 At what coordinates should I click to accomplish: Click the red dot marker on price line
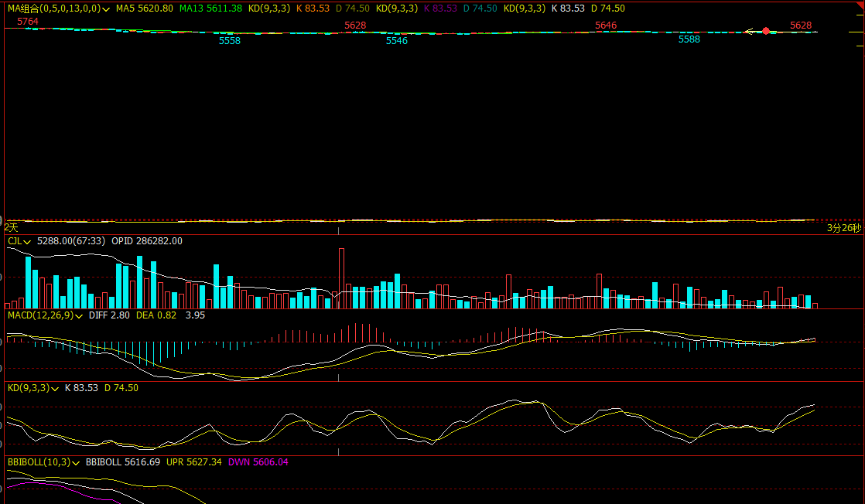766,31
